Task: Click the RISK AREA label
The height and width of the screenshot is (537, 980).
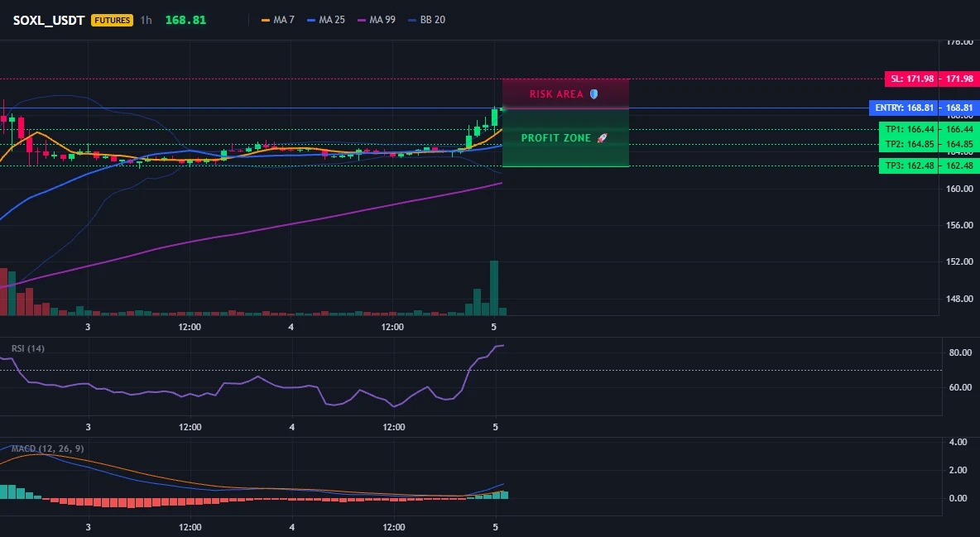Action: click(x=556, y=94)
